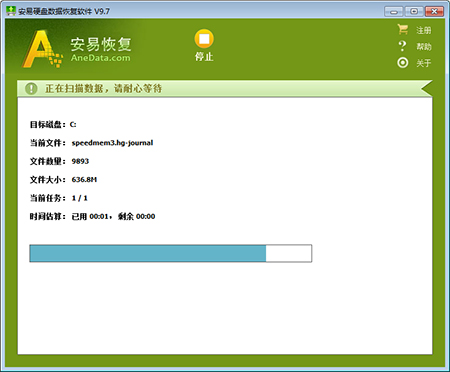Click the 停止 label under stop icon
Image resolution: width=450 pixels, height=372 pixels.
[x=204, y=57]
